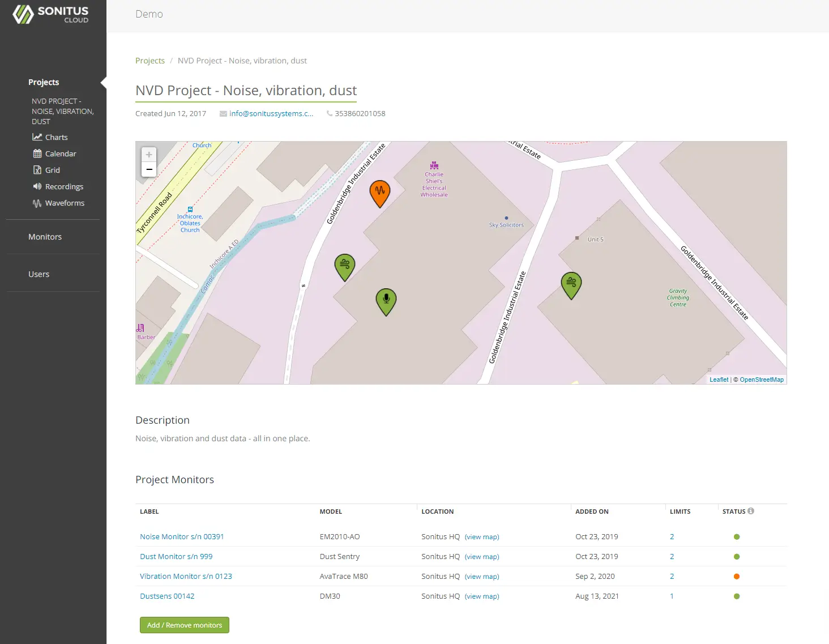Click Add / Remove monitors button
This screenshot has width=829, height=644.
(x=185, y=625)
